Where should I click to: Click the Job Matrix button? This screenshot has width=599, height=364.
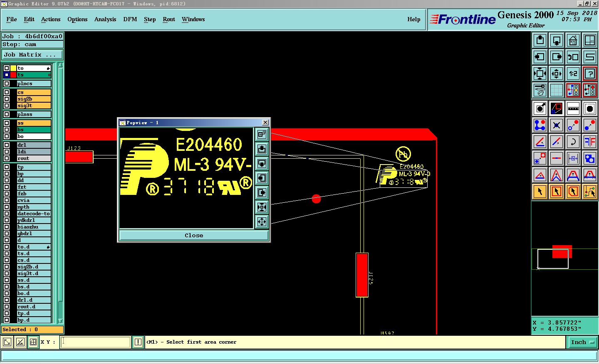[x=32, y=54]
